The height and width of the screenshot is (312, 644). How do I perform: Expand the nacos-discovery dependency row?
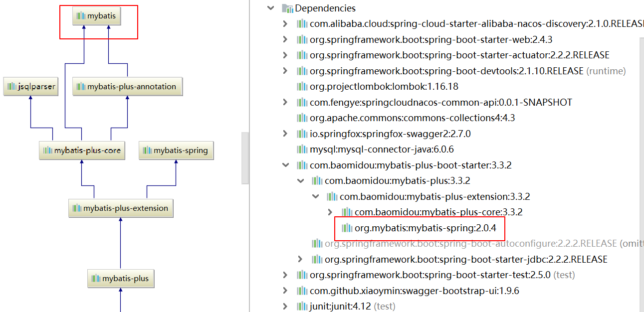pos(285,24)
